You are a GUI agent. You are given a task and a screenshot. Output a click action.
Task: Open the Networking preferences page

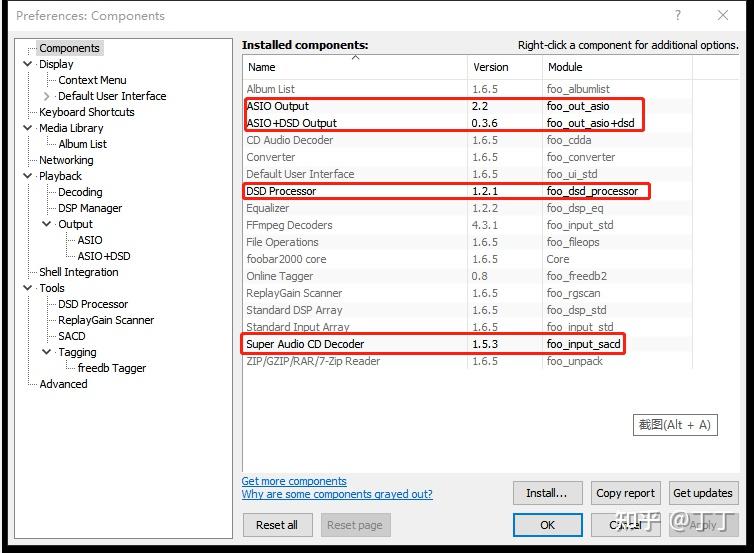click(x=66, y=160)
